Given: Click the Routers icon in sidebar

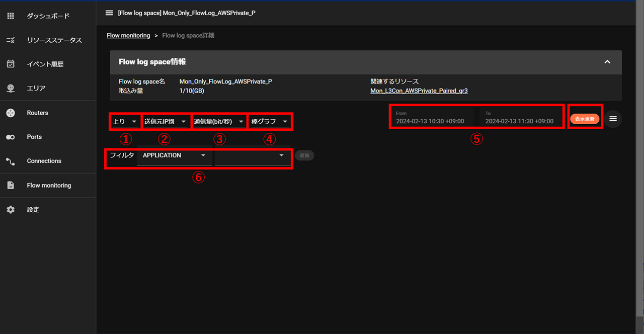Looking at the screenshot, I should tap(11, 113).
